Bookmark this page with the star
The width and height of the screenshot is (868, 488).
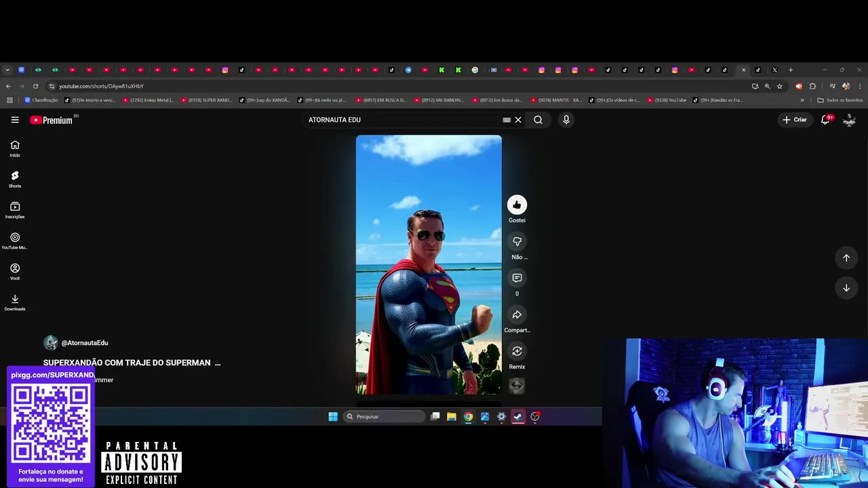pos(780,86)
